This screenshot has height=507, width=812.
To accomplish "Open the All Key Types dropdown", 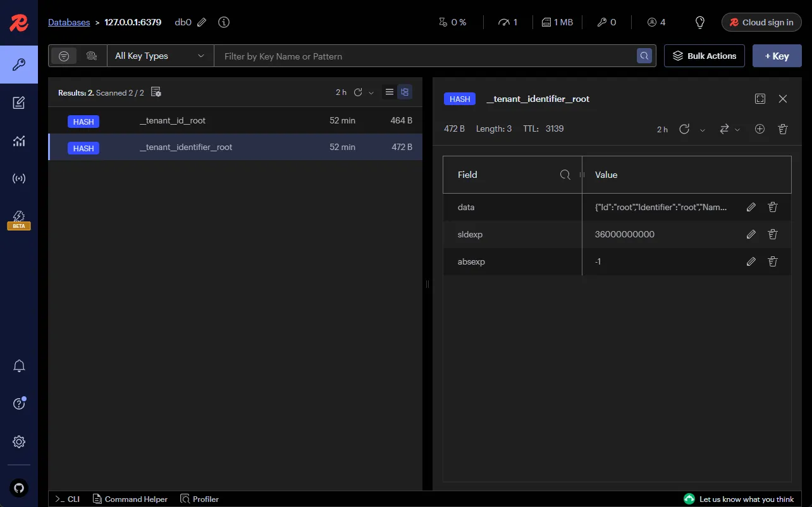I will (160, 56).
